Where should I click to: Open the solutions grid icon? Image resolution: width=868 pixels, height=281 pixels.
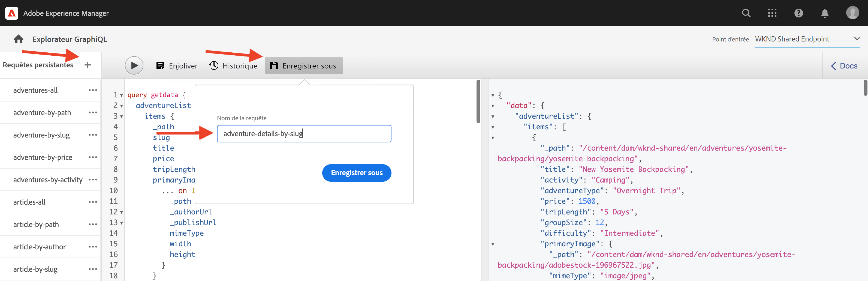tap(772, 13)
